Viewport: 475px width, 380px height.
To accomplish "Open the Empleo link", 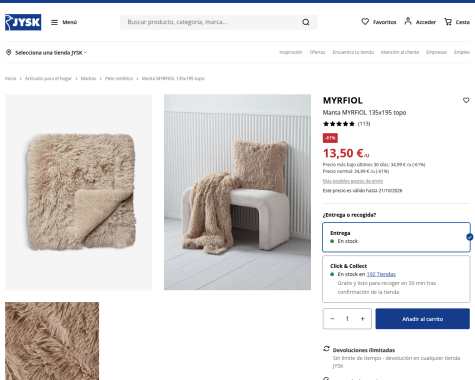I will (462, 52).
